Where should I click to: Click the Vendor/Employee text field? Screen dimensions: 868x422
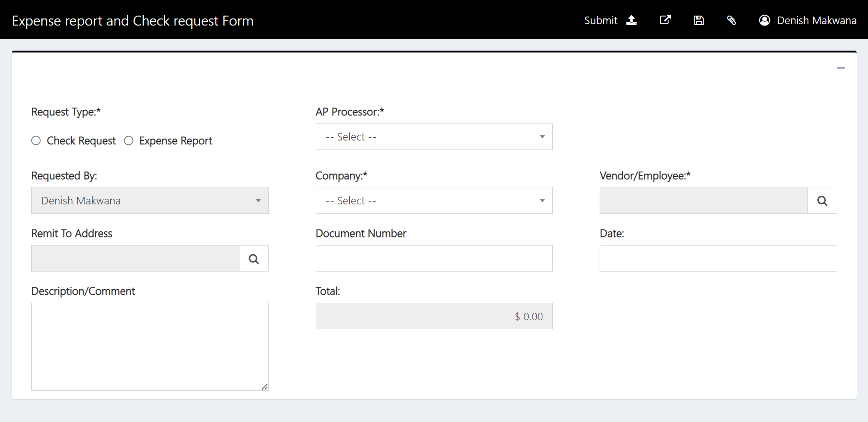pyautogui.click(x=703, y=201)
